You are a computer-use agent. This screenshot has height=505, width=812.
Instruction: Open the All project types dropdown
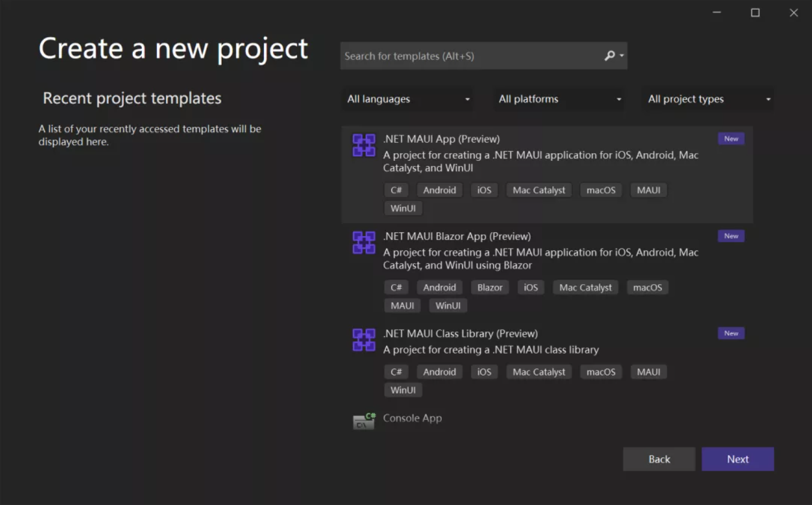coord(708,99)
